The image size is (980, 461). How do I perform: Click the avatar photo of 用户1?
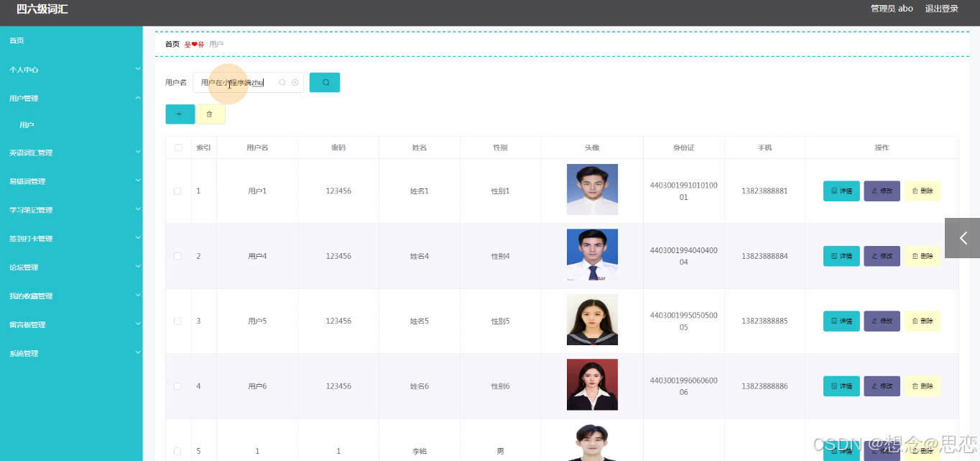[592, 189]
